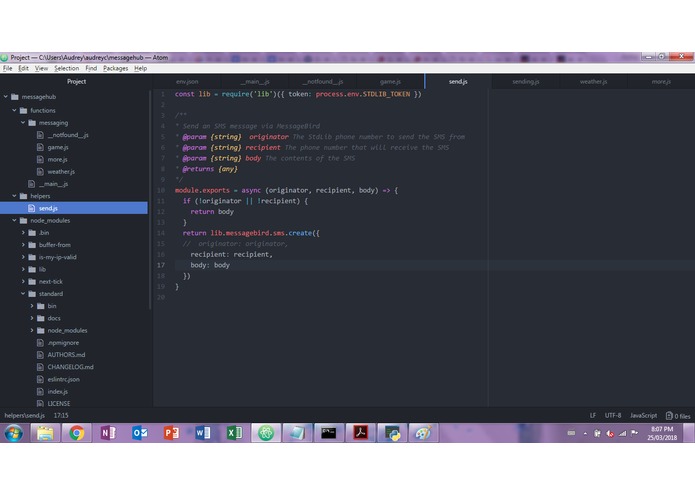
Task: Open the Help menu
Action: [141, 68]
